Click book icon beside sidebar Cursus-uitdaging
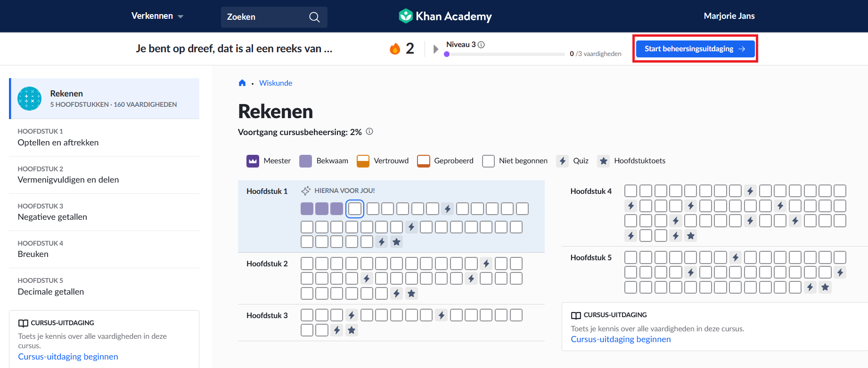The width and height of the screenshot is (868, 368). (x=23, y=323)
